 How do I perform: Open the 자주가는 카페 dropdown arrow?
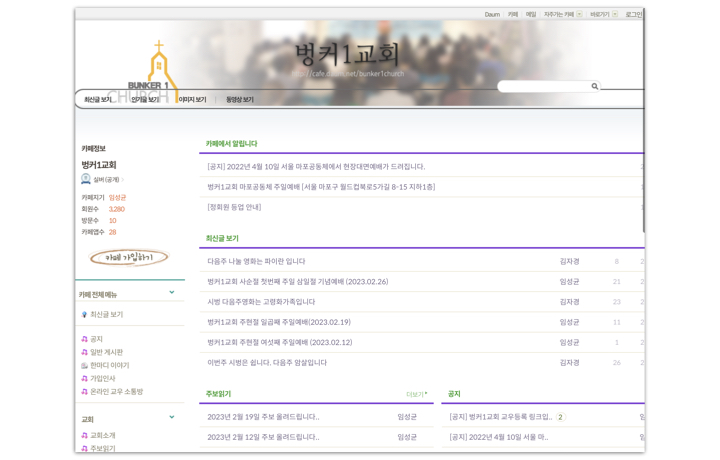579,14
